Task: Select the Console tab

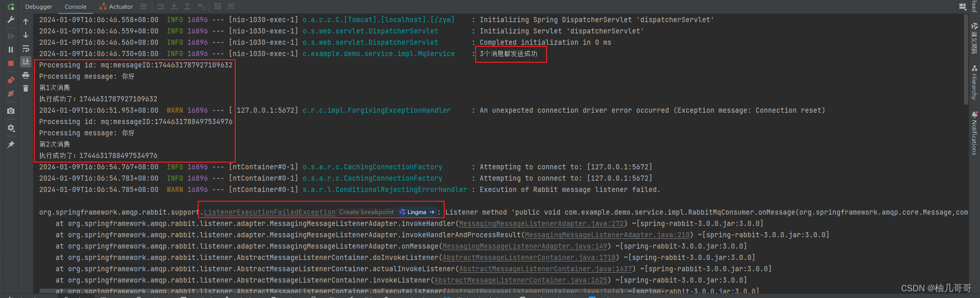Action: point(76,7)
